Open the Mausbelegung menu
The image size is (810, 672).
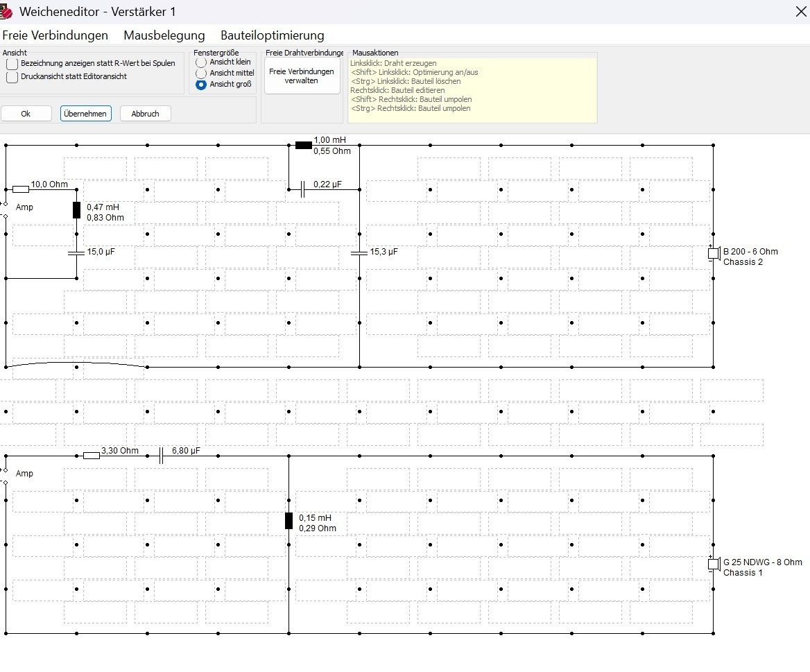point(164,35)
